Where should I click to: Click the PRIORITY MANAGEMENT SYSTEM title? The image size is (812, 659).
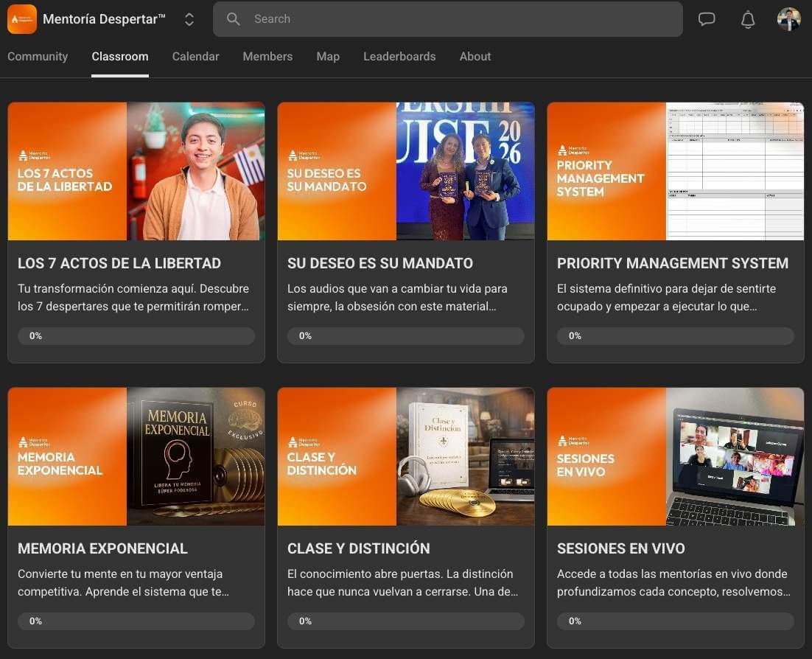[673, 263]
